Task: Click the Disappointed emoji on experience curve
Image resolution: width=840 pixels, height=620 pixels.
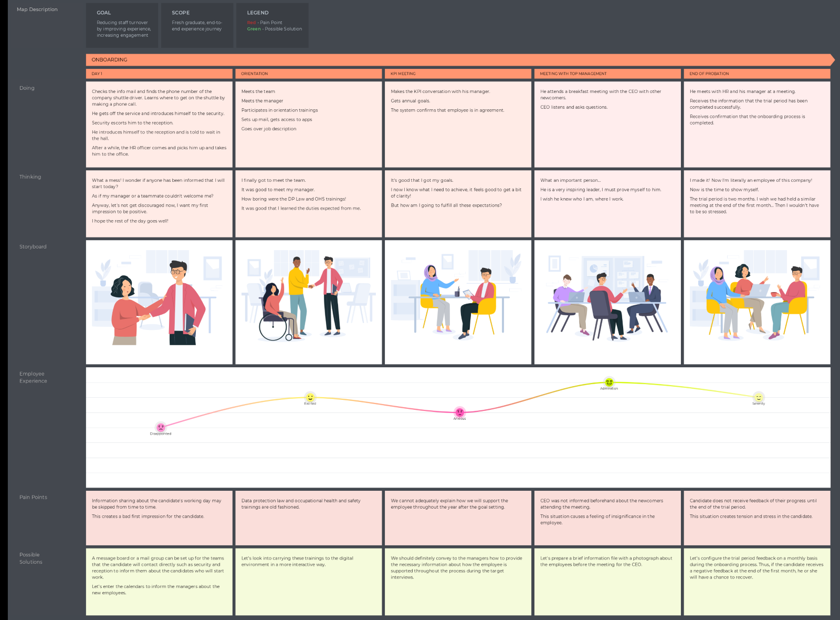Action: pyautogui.click(x=161, y=427)
